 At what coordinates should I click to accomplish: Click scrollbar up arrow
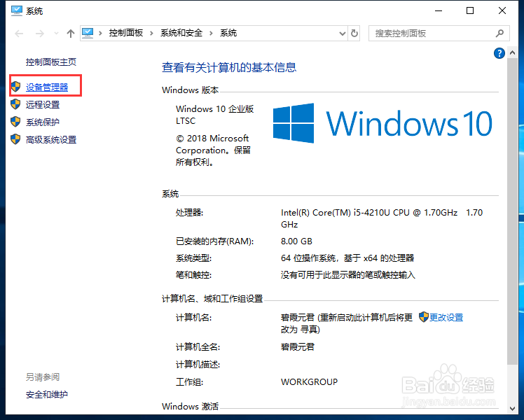click(x=512, y=52)
